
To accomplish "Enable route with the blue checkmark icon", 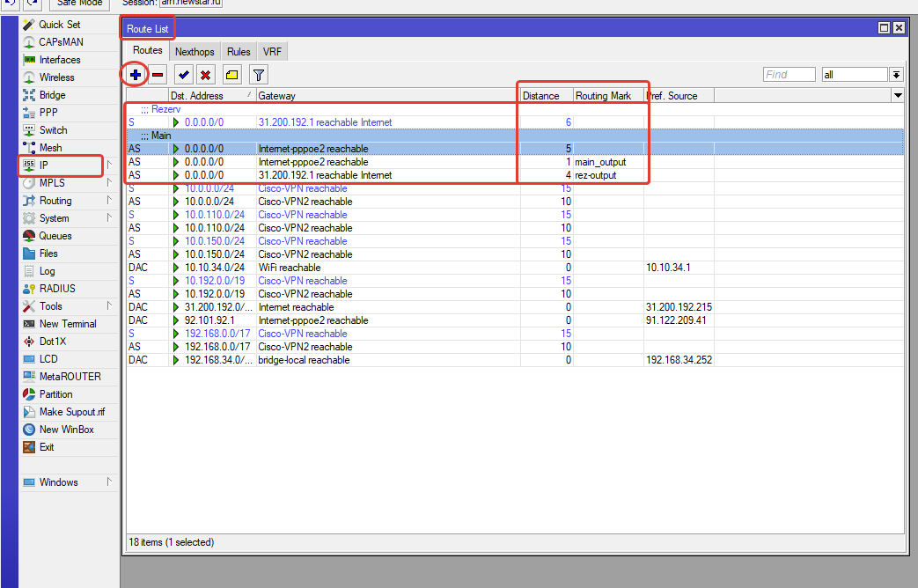I will pos(183,75).
